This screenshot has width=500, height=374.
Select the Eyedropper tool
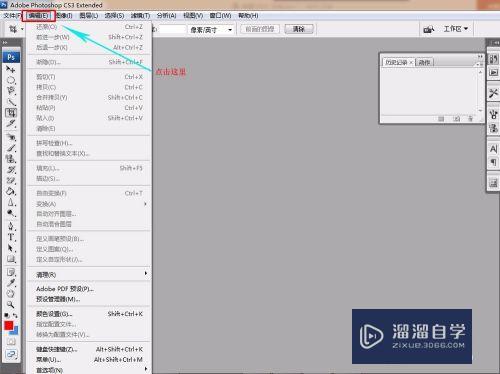tap(11, 283)
